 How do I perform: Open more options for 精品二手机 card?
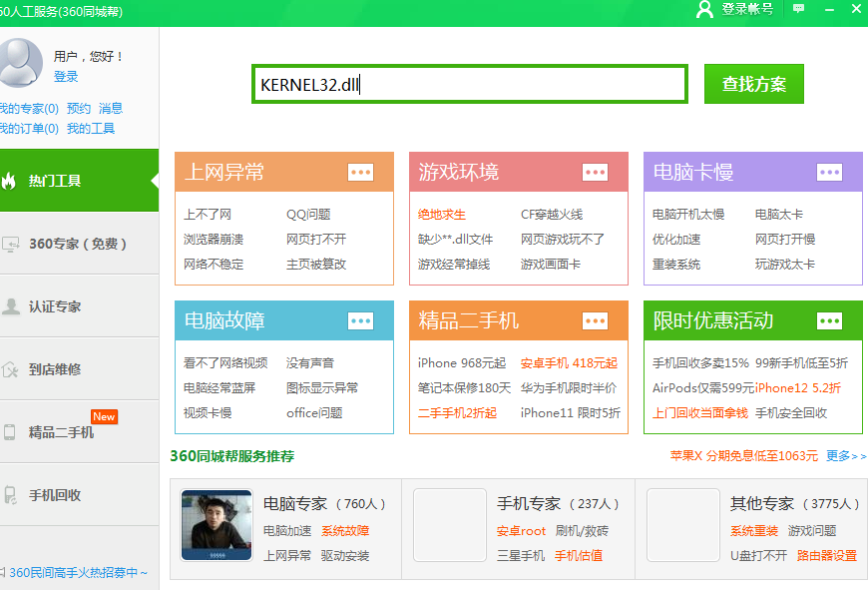point(595,320)
